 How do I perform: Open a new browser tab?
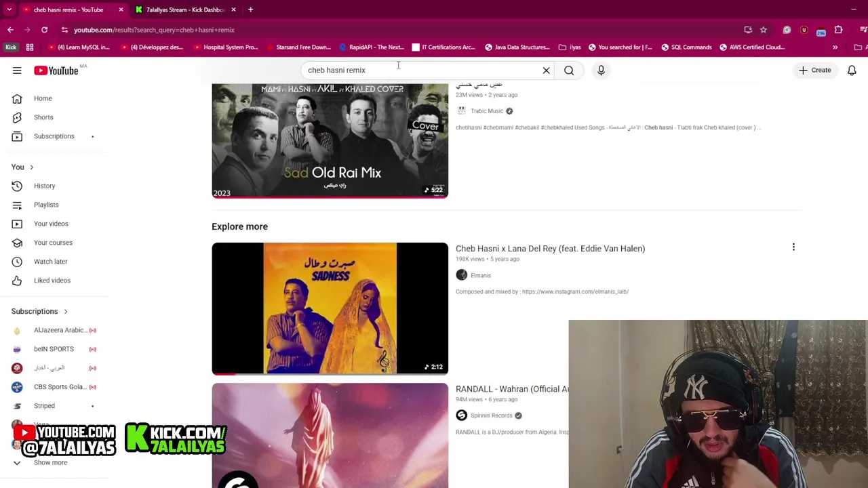click(x=250, y=9)
